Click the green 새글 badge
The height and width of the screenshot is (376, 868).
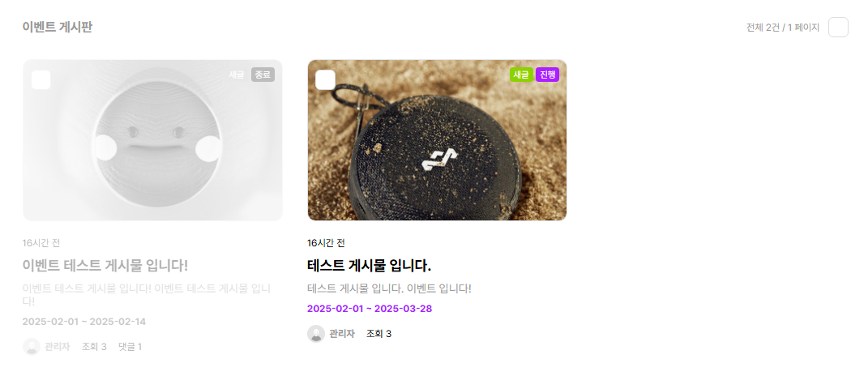(521, 75)
